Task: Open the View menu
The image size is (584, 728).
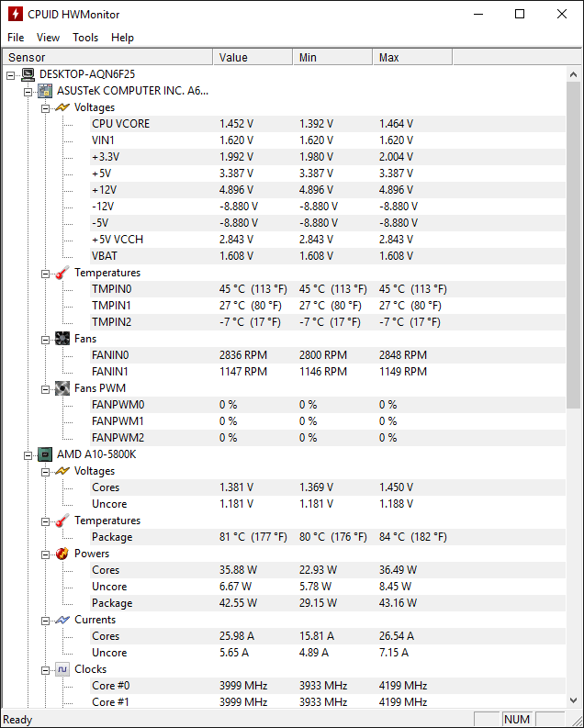Action: (x=48, y=37)
